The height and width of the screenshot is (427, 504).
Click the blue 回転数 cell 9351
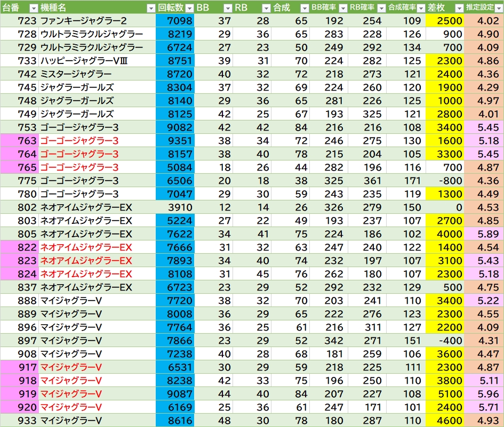coord(175,141)
